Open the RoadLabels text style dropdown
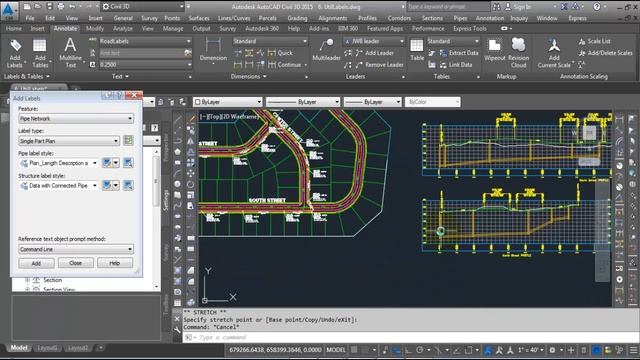Screen dimensions: 640x360 coord(145,41)
